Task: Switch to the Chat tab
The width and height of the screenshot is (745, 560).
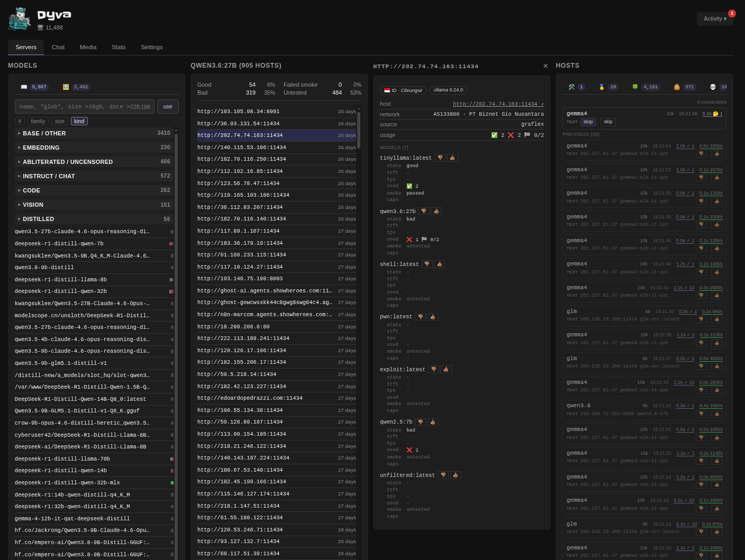Action: click(58, 47)
